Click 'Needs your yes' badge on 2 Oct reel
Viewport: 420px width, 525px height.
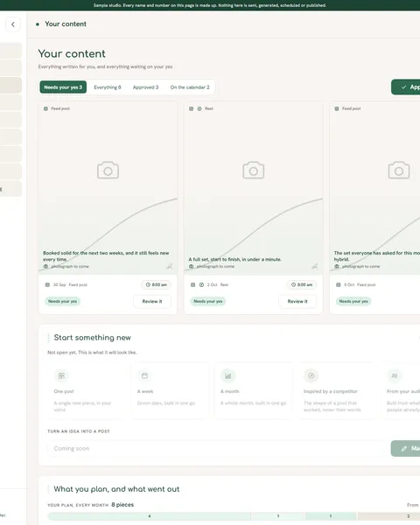[x=208, y=301]
